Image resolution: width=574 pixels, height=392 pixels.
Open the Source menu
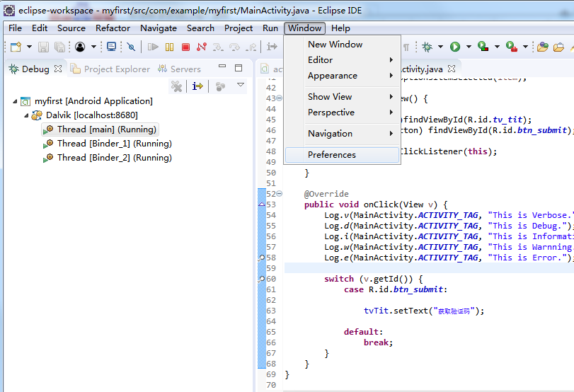71,28
